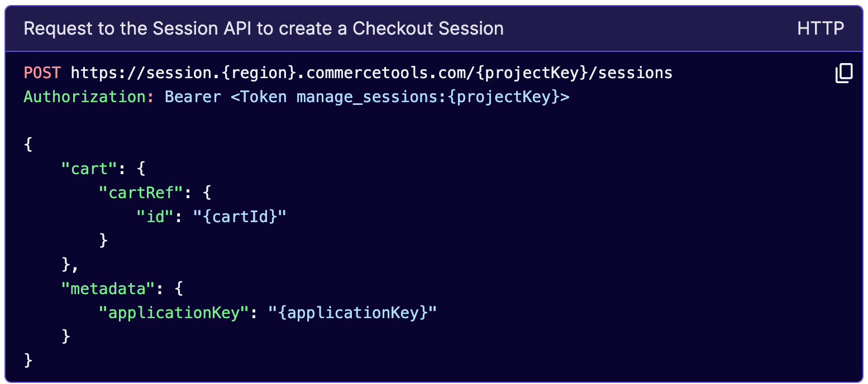
Task: Click the HTTP language label in header
Action: coord(821,28)
